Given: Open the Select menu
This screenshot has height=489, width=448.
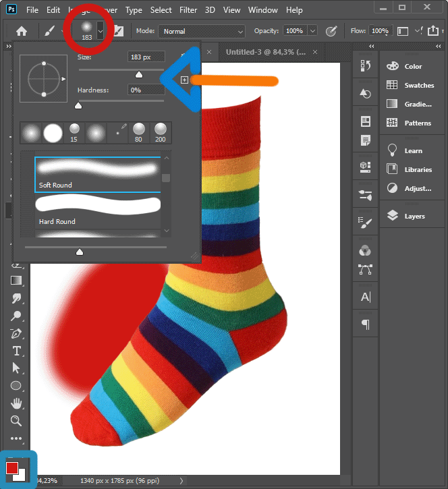Looking at the screenshot, I should (161, 10).
